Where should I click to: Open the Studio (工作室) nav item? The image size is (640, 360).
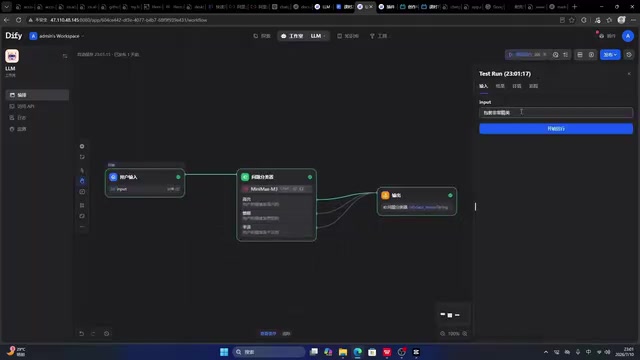(292, 36)
